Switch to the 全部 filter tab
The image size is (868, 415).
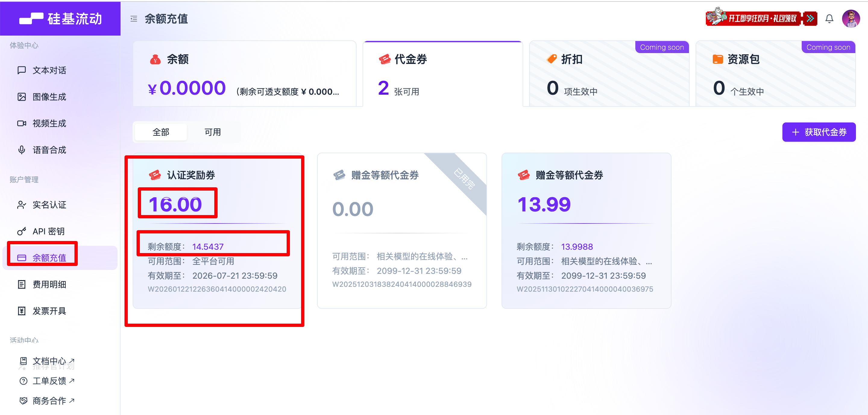tap(161, 132)
